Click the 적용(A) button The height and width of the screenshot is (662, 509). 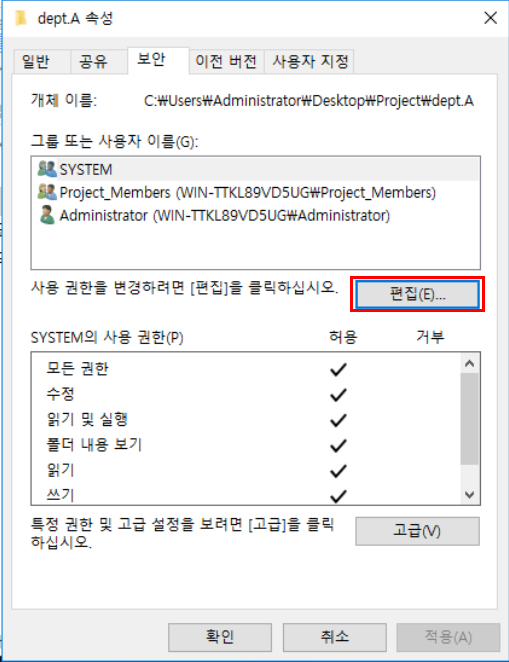tap(448, 637)
